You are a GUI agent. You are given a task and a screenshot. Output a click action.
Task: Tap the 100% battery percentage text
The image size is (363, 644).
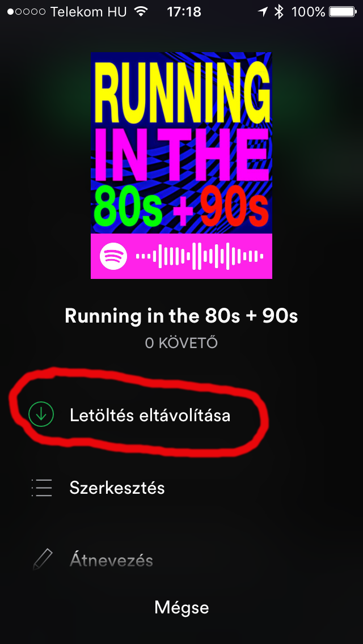309,12
